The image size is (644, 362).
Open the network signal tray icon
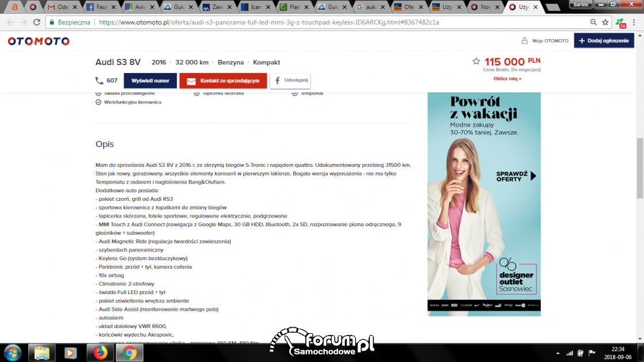[569, 353]
